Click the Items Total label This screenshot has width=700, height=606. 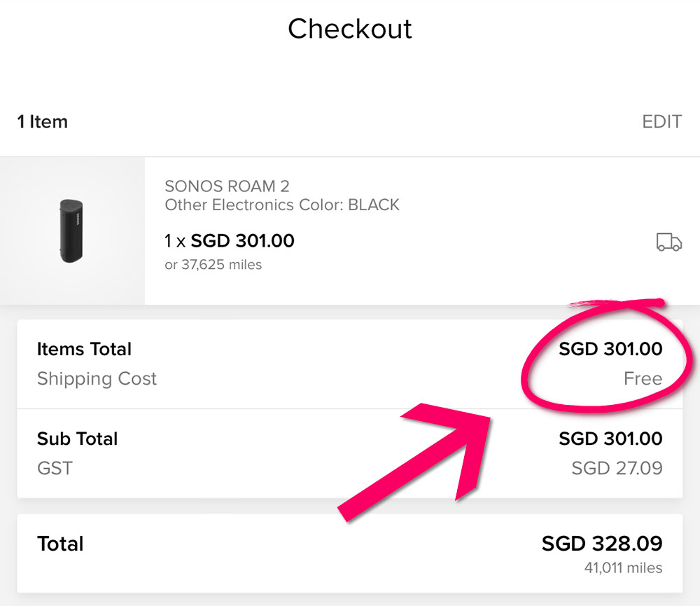click(84, 349)
